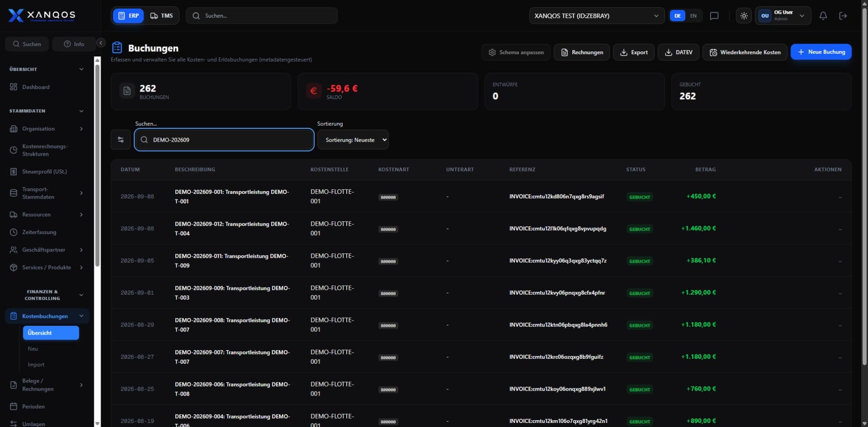The width and height of the screenshot is (868, 427).
Task: Select DE language
Action: 678,15
